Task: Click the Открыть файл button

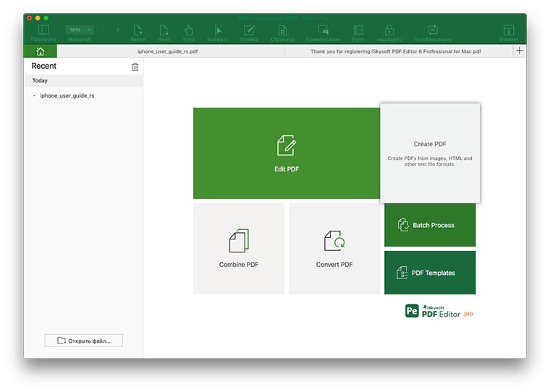Action: tap(84, 341)
